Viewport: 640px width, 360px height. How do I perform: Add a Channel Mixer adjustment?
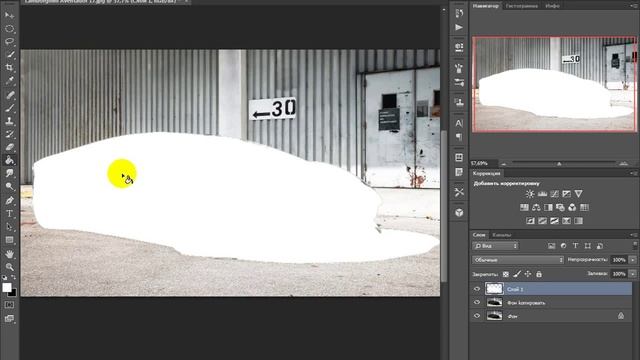click(572, 208)
